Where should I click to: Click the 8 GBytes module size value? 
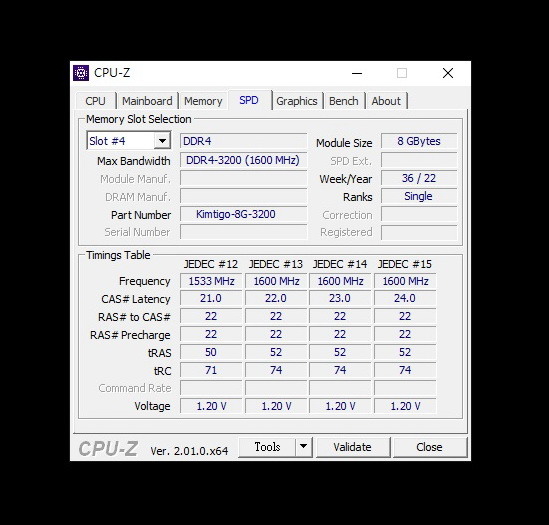[x=419, y=141]
